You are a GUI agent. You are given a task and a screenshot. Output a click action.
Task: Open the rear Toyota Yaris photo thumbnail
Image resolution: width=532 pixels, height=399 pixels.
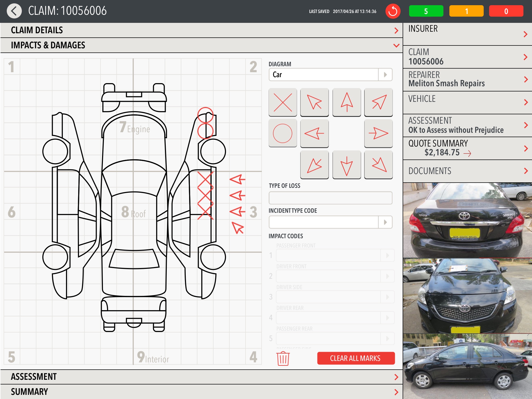tap(467, 220)
